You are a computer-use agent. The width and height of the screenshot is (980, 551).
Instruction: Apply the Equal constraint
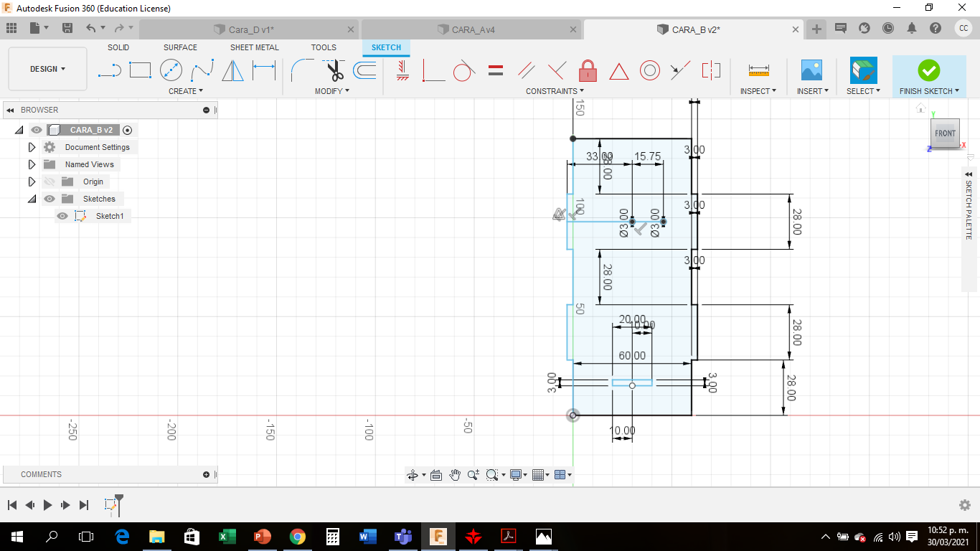[495, 70]
